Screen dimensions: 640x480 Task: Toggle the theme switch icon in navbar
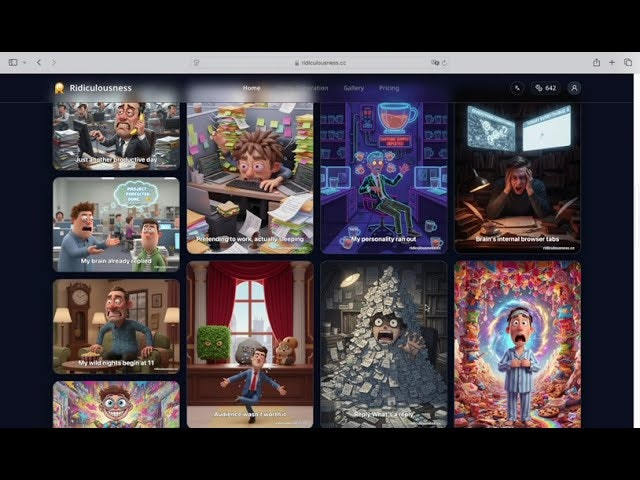(x=517, y=88)
